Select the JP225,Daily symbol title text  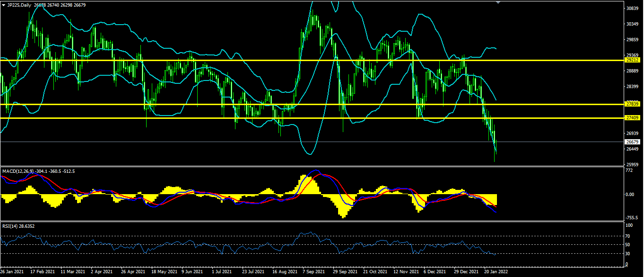click(21, 5)
